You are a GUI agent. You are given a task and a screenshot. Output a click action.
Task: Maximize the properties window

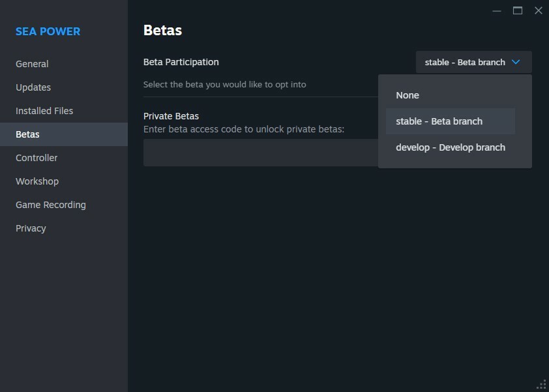tap(518, 10)
